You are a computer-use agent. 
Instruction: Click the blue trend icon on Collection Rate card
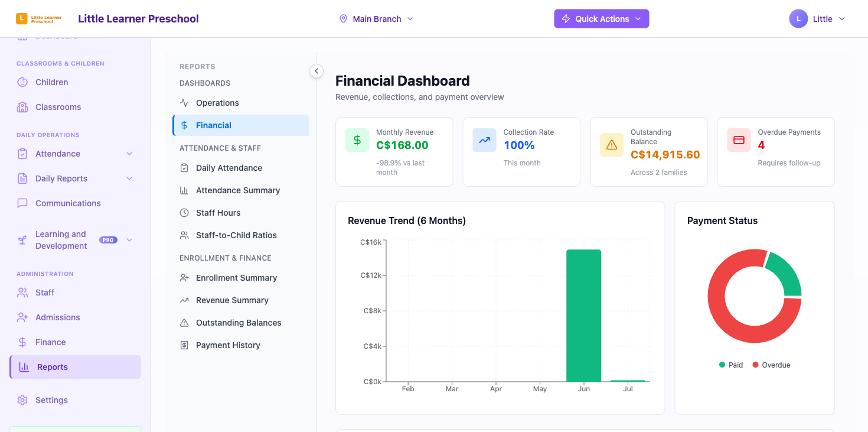484,140
